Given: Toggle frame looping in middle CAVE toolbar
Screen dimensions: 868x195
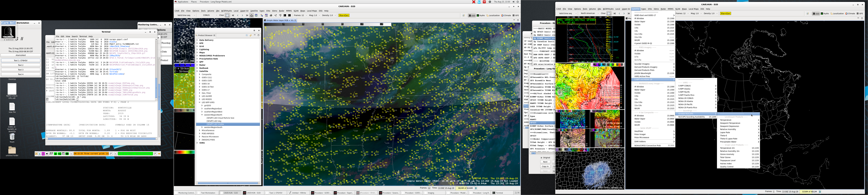Looking at the screenshot, I should pyautogui.click(x=252, y=15).
